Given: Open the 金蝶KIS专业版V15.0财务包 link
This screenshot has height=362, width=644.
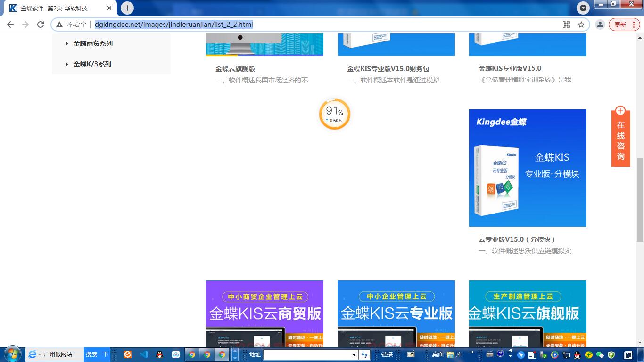Looking at the screenshot, I should [388, 69].
